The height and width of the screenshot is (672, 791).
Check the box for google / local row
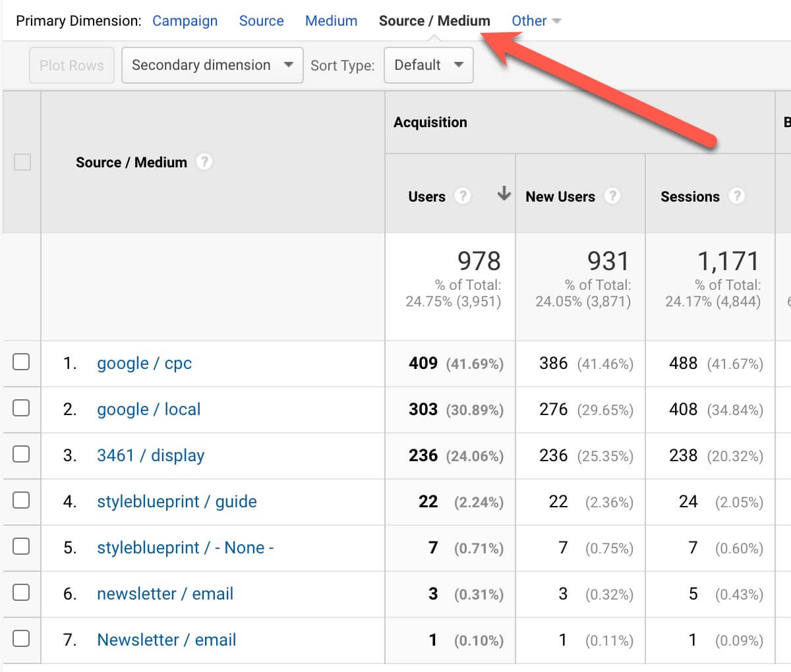point(21,408)
